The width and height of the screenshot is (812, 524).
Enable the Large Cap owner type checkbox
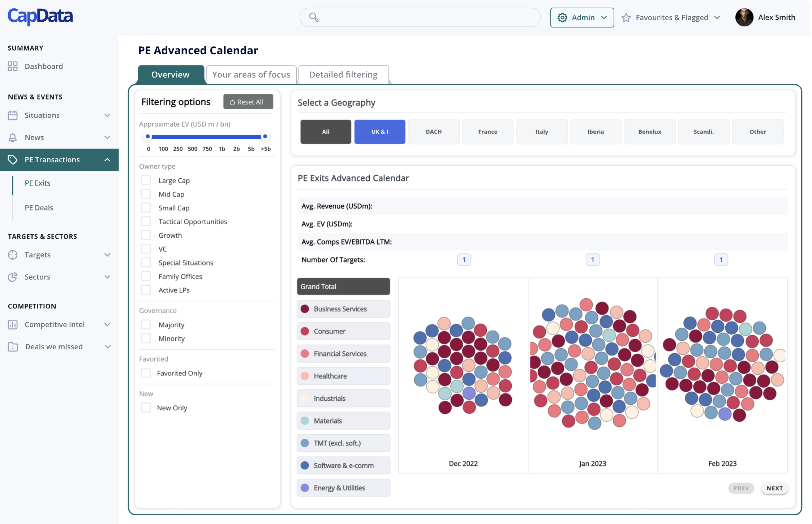point(146,180)
